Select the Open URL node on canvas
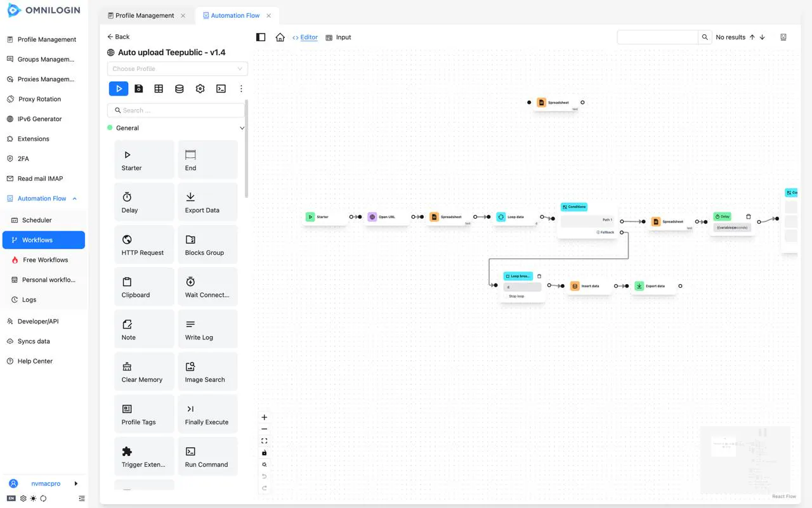The image size is (812, 508). (386, 217)
